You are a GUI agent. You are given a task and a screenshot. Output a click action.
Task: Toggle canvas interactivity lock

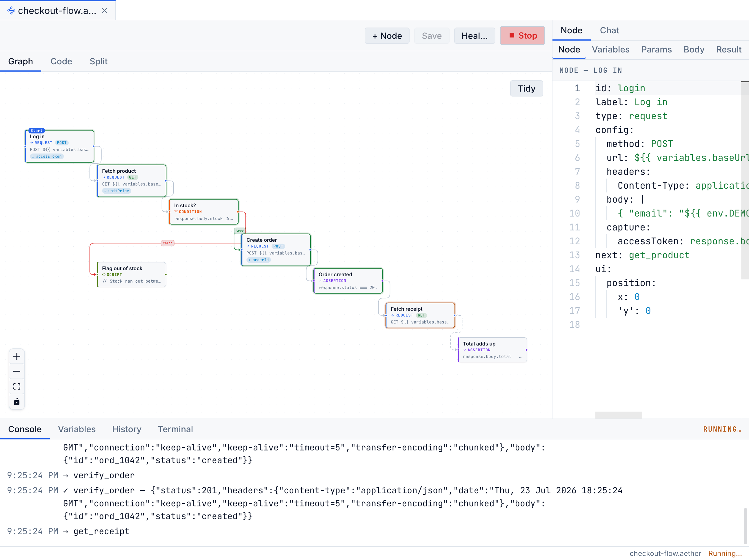coord(17,401)
